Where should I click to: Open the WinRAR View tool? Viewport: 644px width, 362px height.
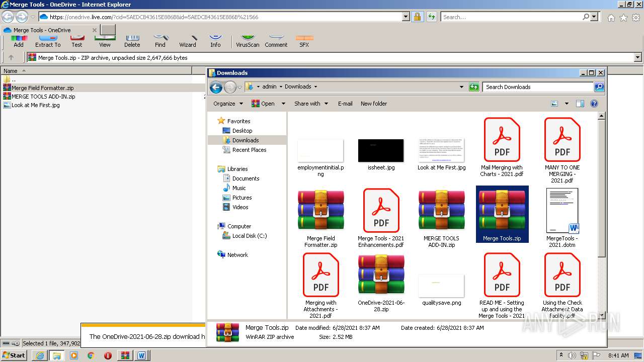(x=105, y=41)
